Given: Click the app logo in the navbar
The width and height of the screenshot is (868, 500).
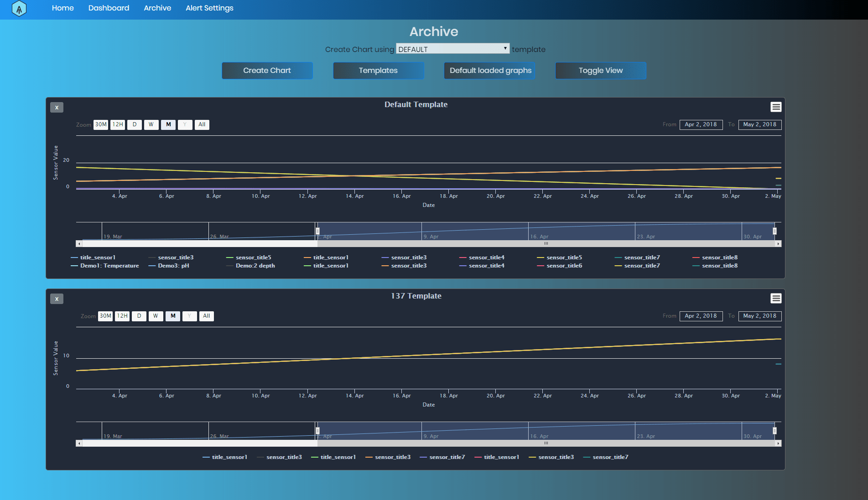Looking at the screenshot, I should pos(19,9).
